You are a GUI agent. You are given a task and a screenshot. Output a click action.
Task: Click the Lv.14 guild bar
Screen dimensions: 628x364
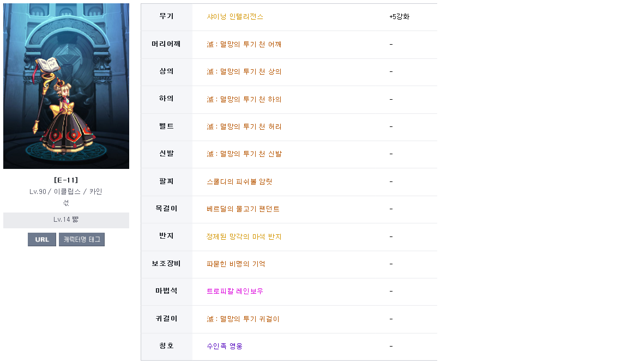pos(66,220)
